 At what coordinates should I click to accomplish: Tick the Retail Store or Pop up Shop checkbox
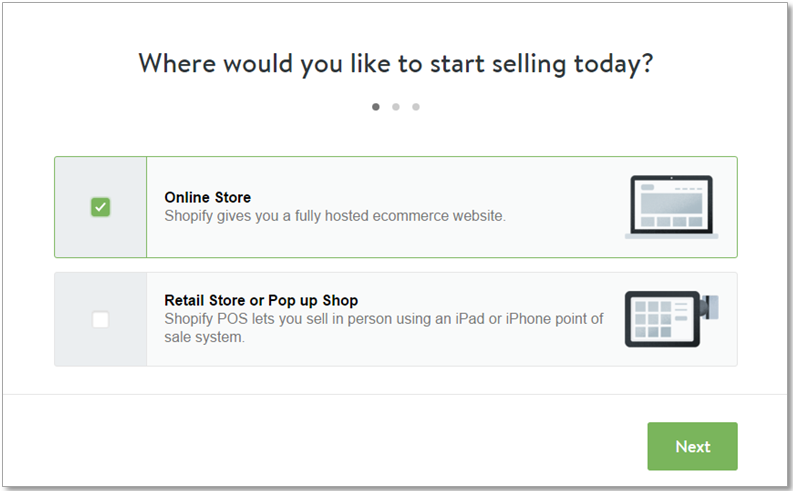point(100,320)
